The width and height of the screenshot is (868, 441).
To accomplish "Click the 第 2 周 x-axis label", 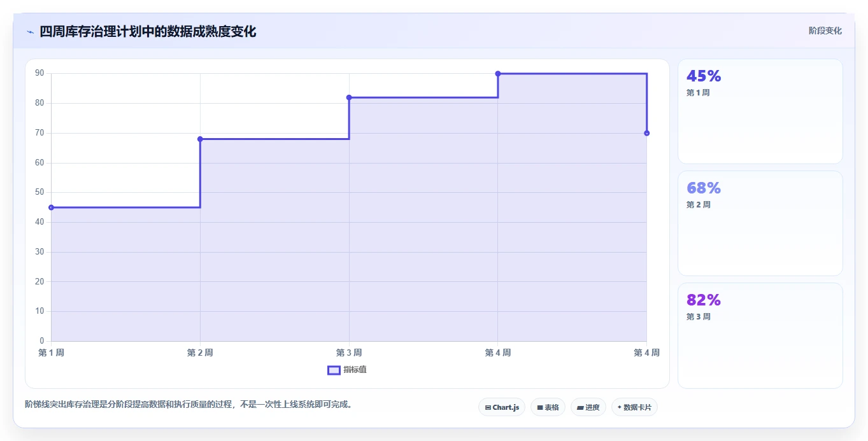I will pyautogui.click(x=200, y=353).
